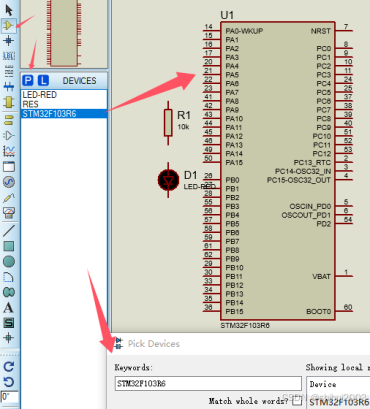The height and width of the screenshot is (409, 370).
Task: Choose the Device Pins mode tool
Action: coord(9,135)
